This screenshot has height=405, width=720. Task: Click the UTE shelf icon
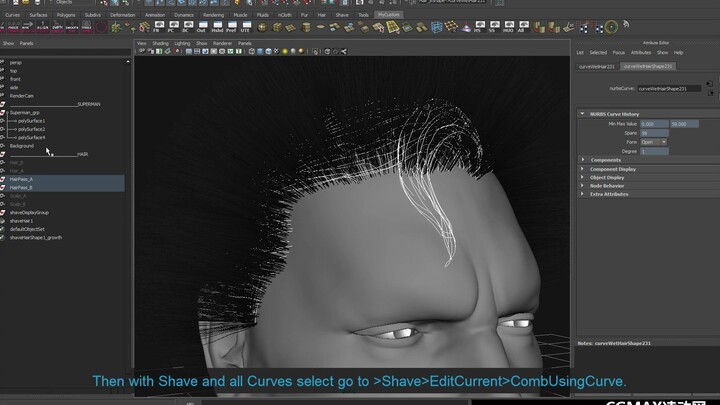click(246, 27)
